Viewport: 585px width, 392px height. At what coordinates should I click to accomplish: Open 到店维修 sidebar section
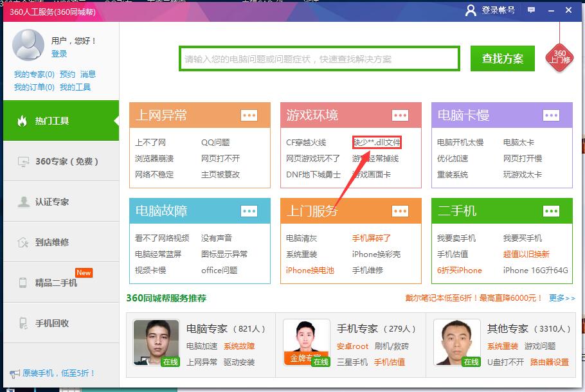click(x=61, y=242)
